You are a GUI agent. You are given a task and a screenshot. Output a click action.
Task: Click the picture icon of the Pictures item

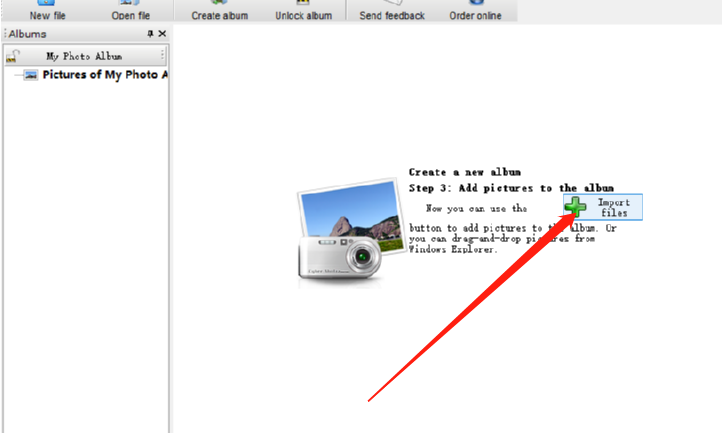31,75
